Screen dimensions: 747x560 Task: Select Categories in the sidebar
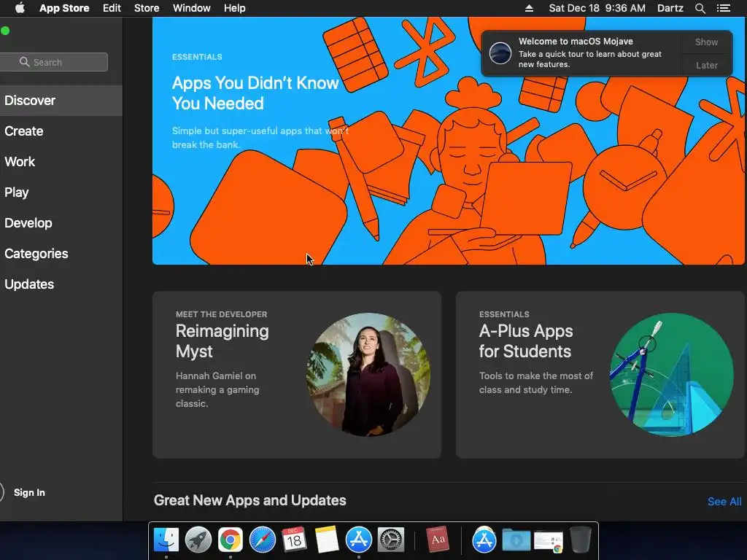click(61, 253)
